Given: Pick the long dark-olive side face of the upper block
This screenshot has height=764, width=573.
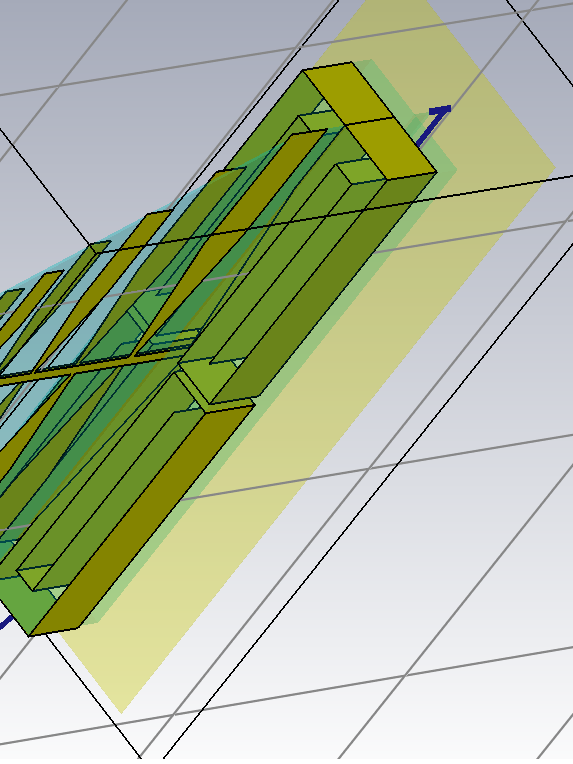Looking at the screenshot, I should tap(324, 285).
